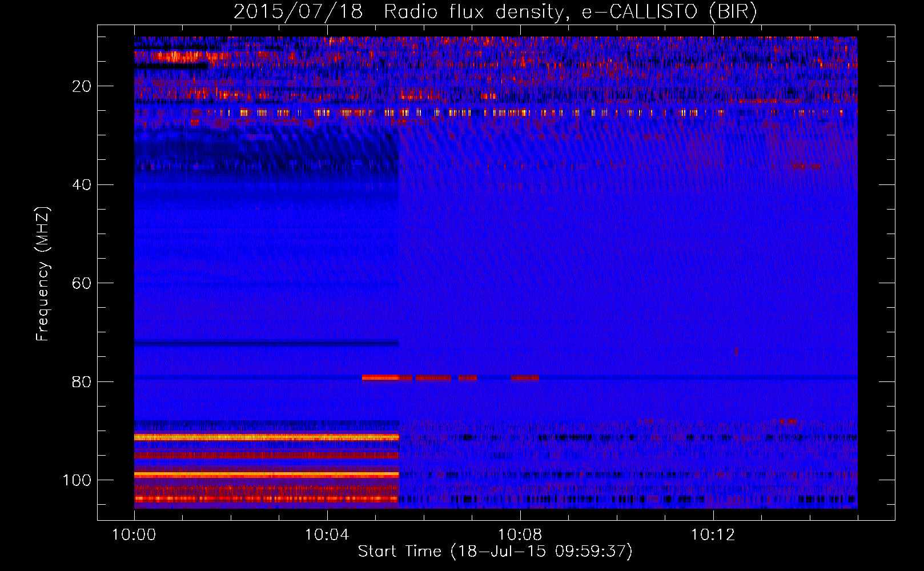The height and width of the screenshot is (571, 924).
Task: Click the '20' frequency tick label
Action: (82, 87)
